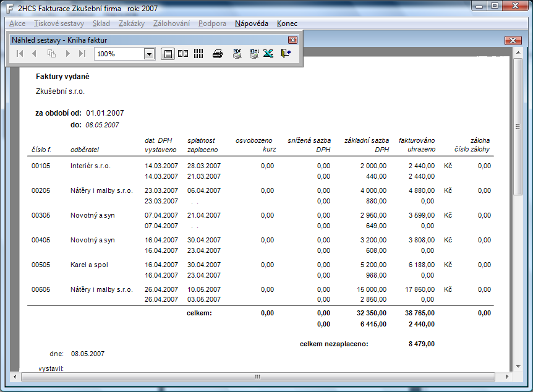
Task: Click the horizontal scrollbar at the bottom
Action: 258,376
